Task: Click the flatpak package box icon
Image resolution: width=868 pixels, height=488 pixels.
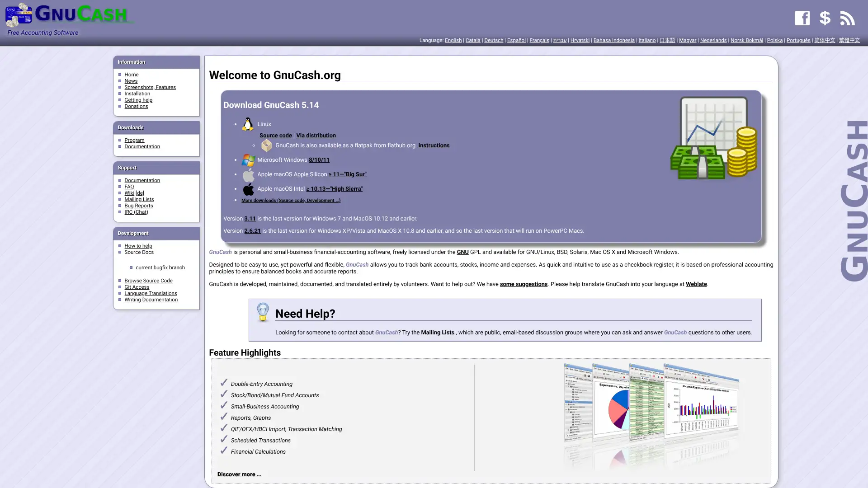Action: [x=266, y=145]
